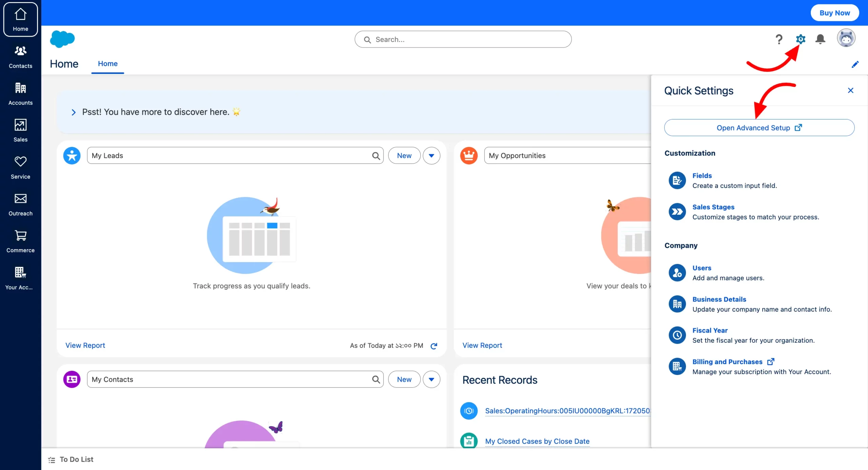Open the Fiscal Year settings link
The image size is (868, 470).
coord(710,330)
